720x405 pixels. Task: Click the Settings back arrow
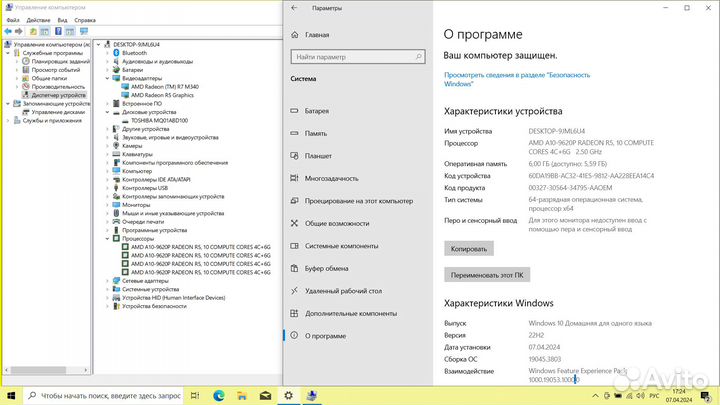[x=294, y=8]
